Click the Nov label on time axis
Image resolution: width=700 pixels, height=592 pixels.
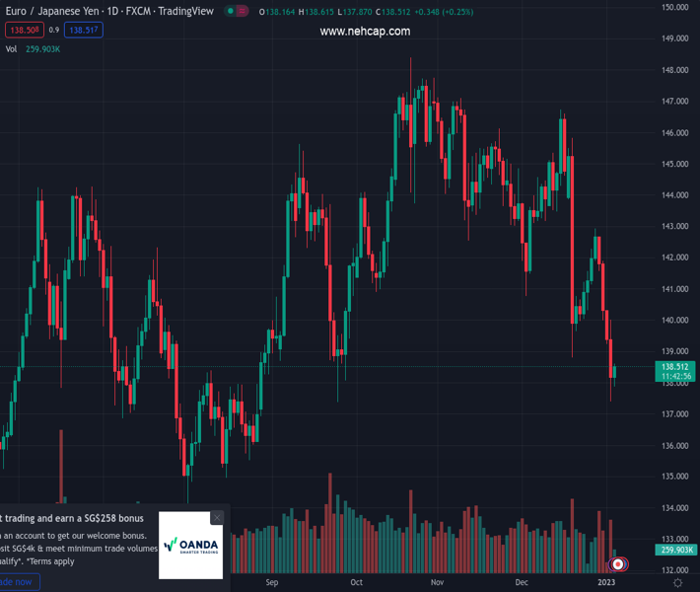(x=438, y=583)
